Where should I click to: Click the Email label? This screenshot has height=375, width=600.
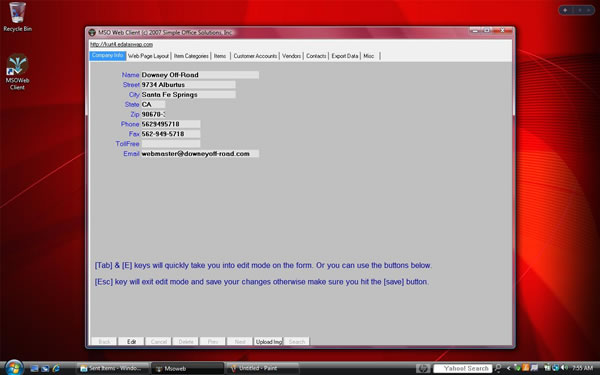(x=131, y=153)
